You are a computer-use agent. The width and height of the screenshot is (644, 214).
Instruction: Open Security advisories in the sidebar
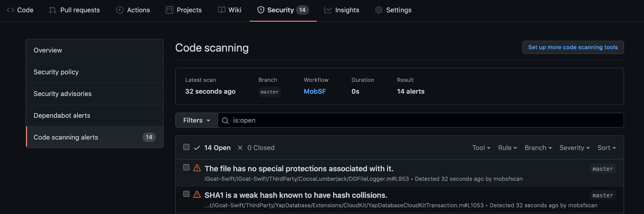click(x=95, y=94)
